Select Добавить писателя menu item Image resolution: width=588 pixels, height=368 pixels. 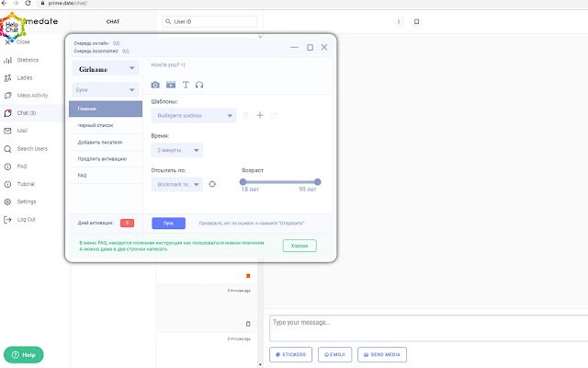pyautogui.click(x=106, y=143)
